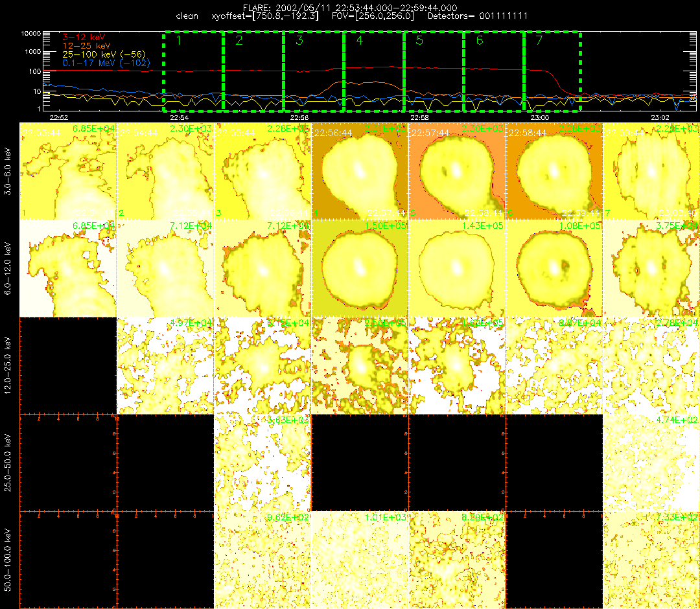Click the yellow 25-100 keV (-56) legend entry
This screenshot has height=609, width=700.
point(104,54)
